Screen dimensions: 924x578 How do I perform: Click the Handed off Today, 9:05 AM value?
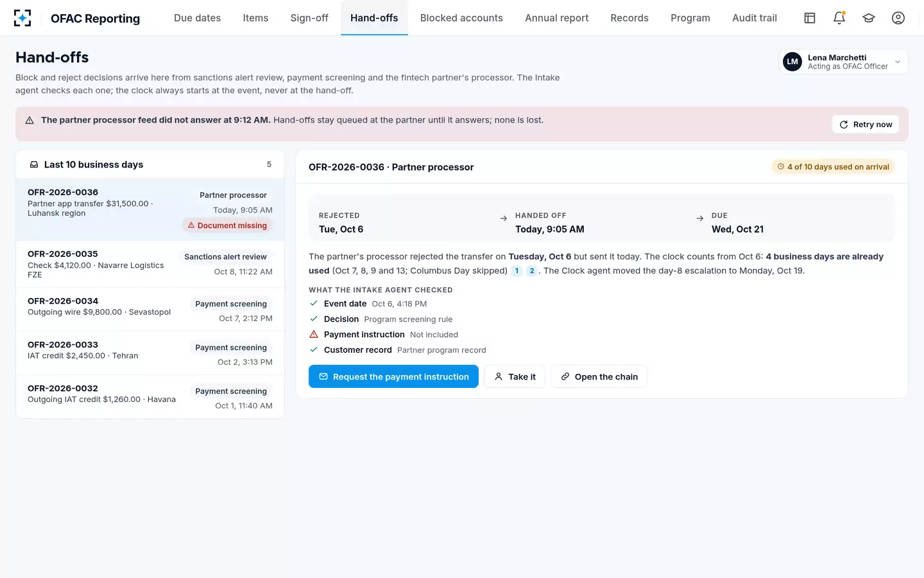click(549, 229)
